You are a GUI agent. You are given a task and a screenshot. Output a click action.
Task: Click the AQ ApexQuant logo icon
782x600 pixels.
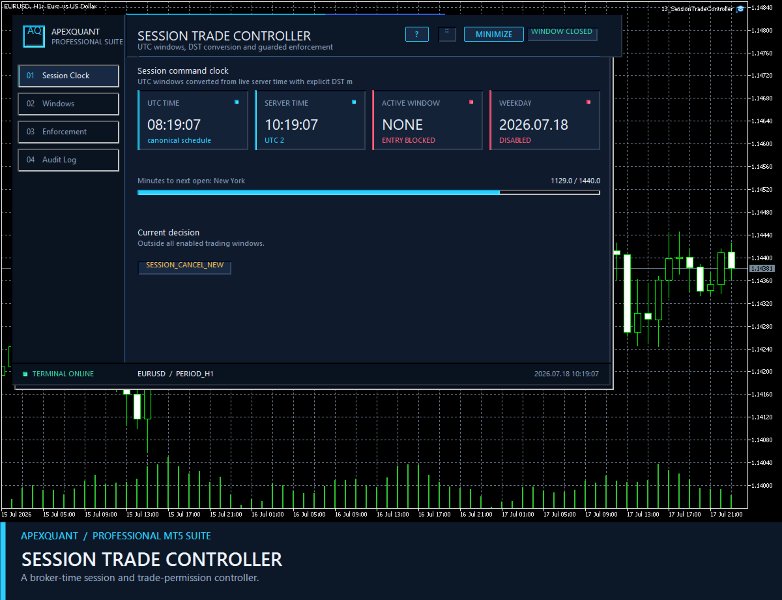point(34,36)
